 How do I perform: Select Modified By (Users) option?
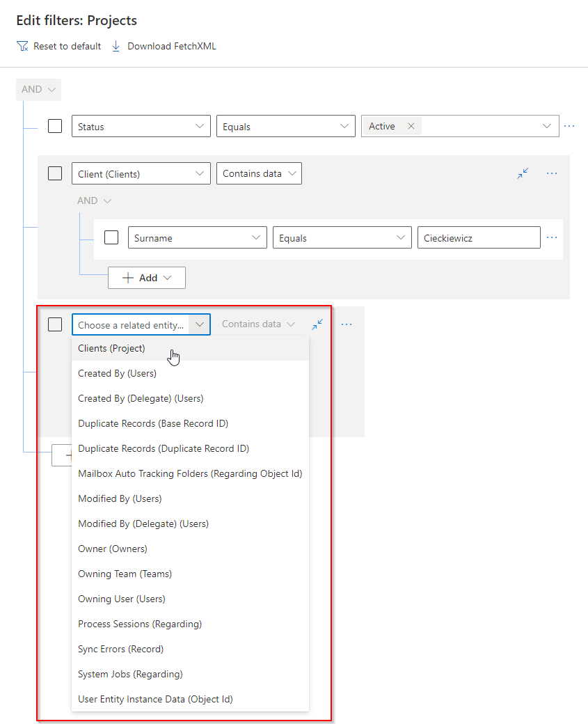coord(190,498)
